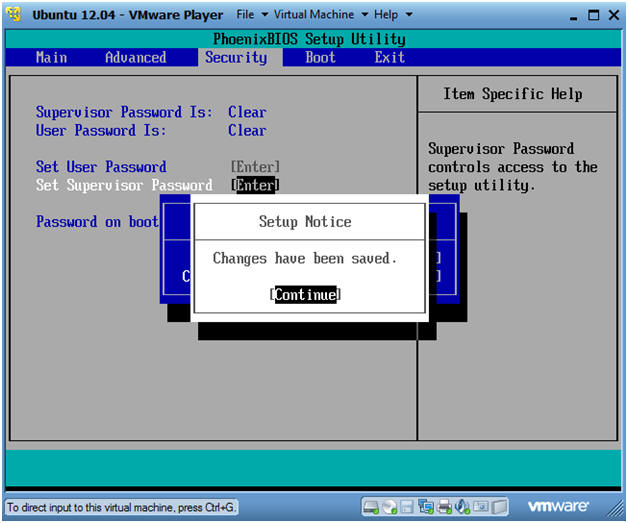Open the Virtual Machine menu
The width and height of the screenshot is (628, 523).
[314, 15]
